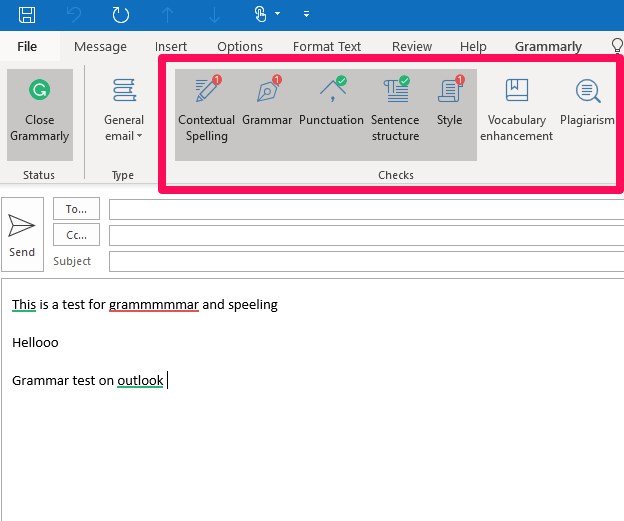Screen dimensions: 624x521
Task: Click the Previous Item up arrow
Action: [x=168, y=15]
